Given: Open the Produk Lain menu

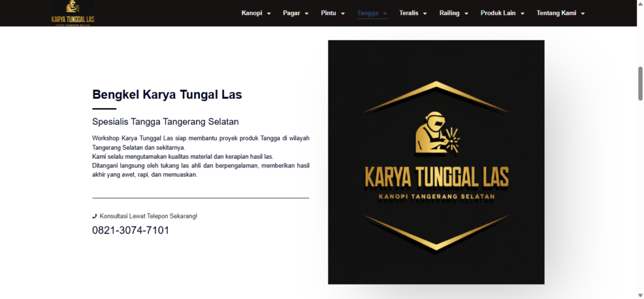Looking at the screenshot, I should [498, 13].
